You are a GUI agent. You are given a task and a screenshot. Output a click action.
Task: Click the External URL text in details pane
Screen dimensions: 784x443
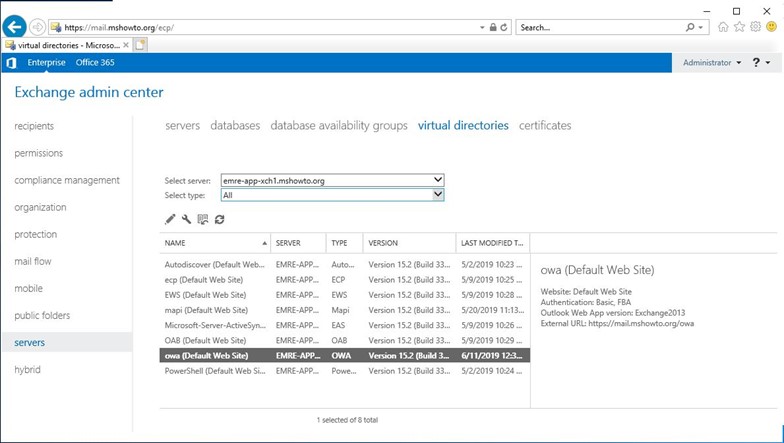[x=617, y=324]
